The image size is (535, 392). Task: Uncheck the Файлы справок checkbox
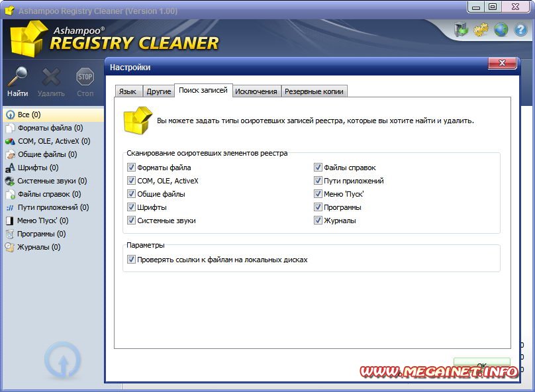[x=318, y=167]
